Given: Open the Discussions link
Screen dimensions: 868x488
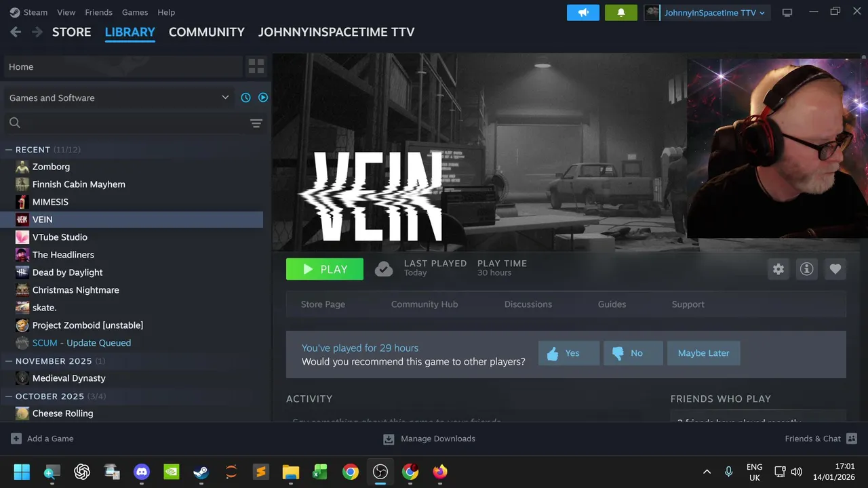Looking at the screenshot, I should pos(528,304).
